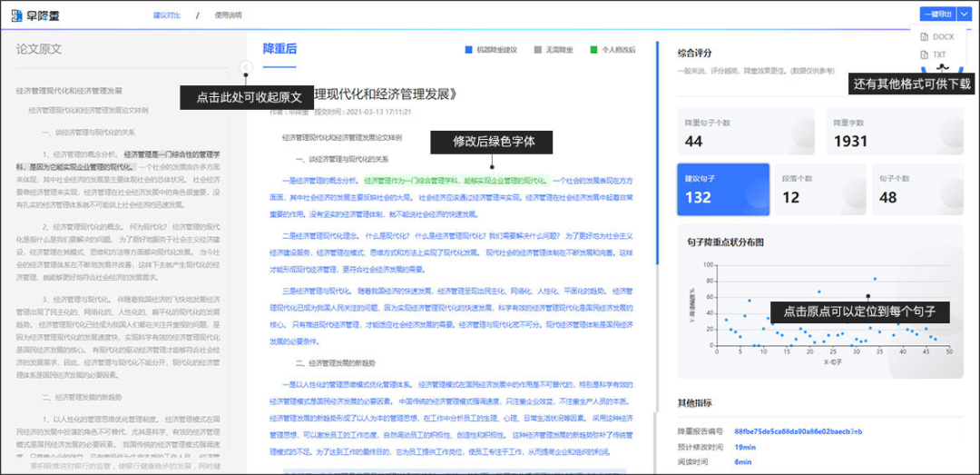The image size is (980, 475).
Task: Click the 一键导出 export button
Action: (x=938, y=15)
